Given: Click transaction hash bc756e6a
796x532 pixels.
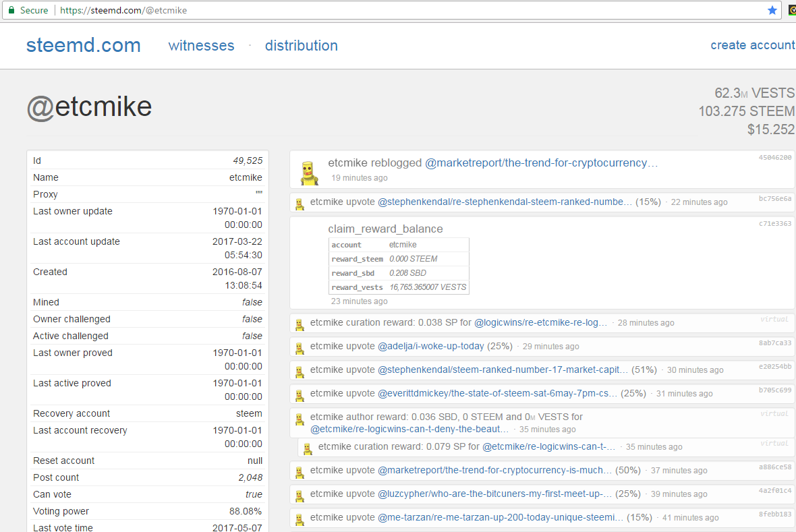Looking at the screenshot, I should click(x=774, y=198).
